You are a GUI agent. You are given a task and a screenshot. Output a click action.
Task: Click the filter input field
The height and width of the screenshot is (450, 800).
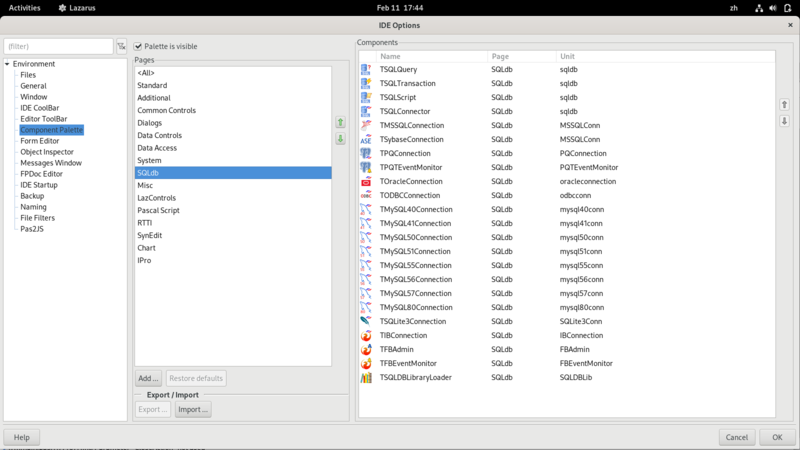[58, 46]
